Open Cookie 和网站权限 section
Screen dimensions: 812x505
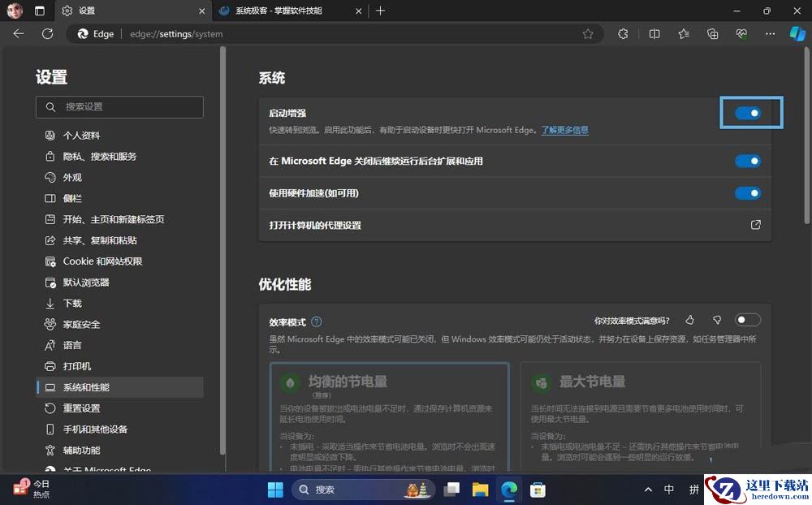tap(119, 261)
